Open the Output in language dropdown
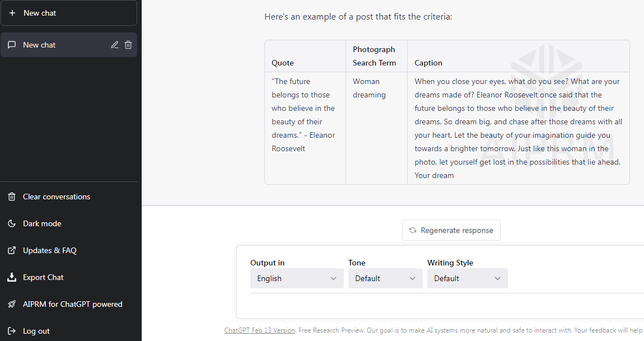644x341 pixels. [297, 278]
